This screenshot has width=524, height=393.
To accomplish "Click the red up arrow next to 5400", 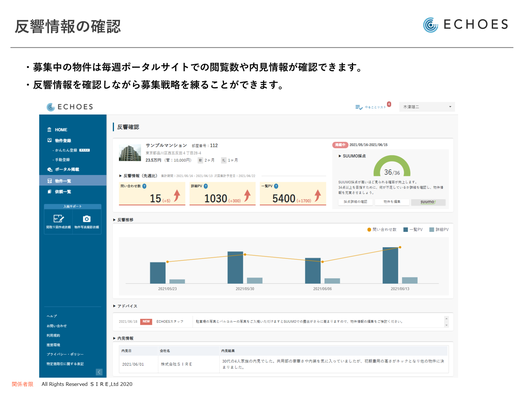I will [x=317, y=195].
